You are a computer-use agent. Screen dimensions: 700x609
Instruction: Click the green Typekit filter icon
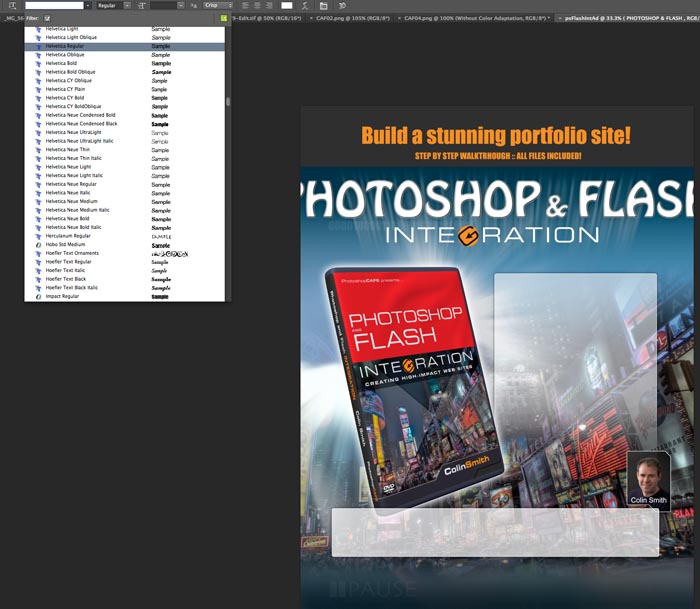[x=224, y=18]
